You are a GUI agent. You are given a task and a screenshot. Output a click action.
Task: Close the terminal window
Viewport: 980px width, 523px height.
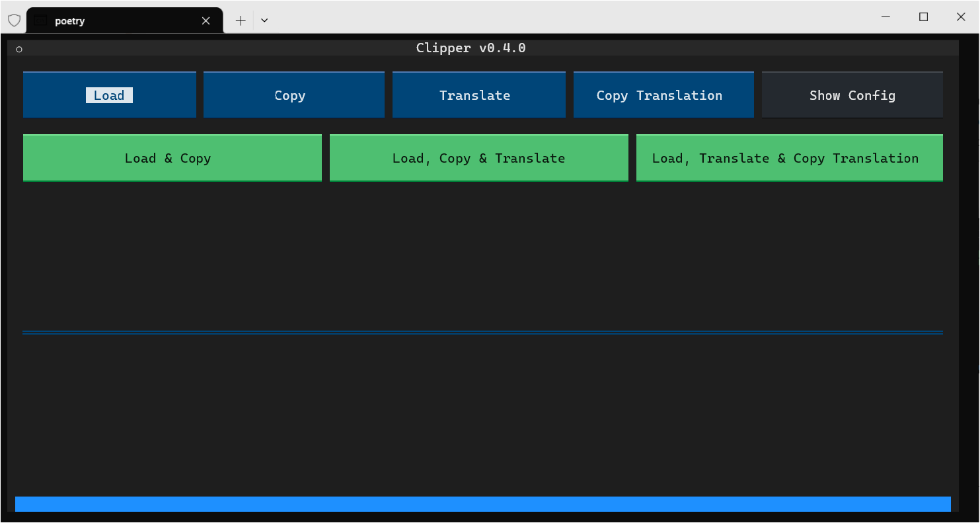tap(961, 17)
